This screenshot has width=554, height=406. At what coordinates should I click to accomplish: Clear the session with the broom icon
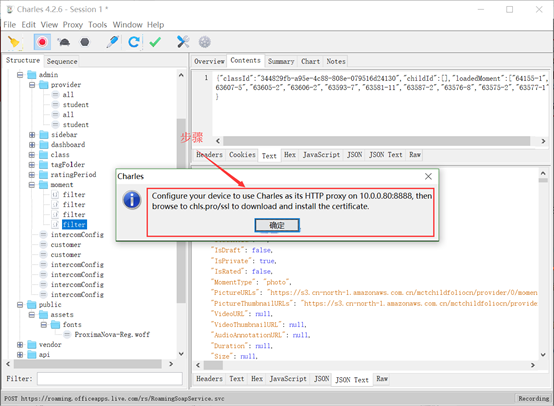pyautogui.click(x=14, y=42)
